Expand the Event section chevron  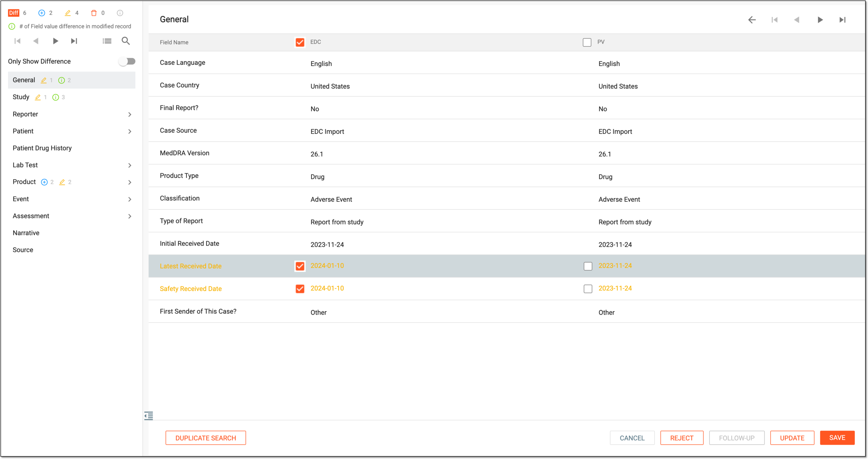[x=130, y=199]
